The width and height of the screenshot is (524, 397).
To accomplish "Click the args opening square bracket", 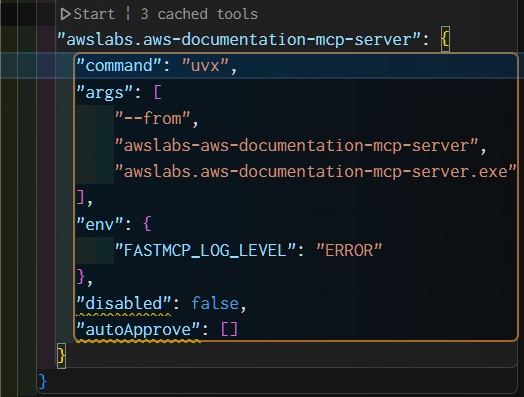I will click(158, 92).
